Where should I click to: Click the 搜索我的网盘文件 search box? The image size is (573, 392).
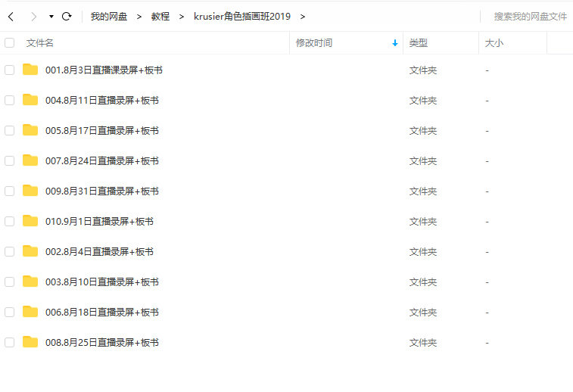click(x=530, y=16)
